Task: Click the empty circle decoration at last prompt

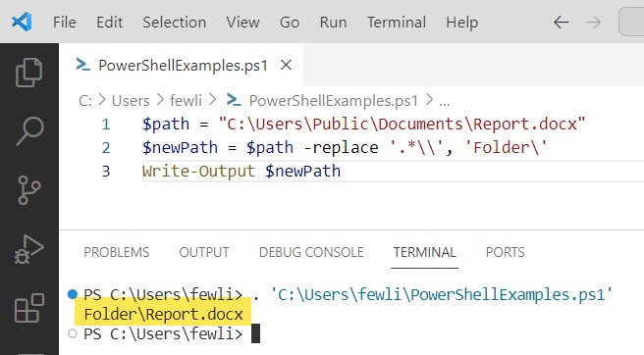Action: pos(73,333)
